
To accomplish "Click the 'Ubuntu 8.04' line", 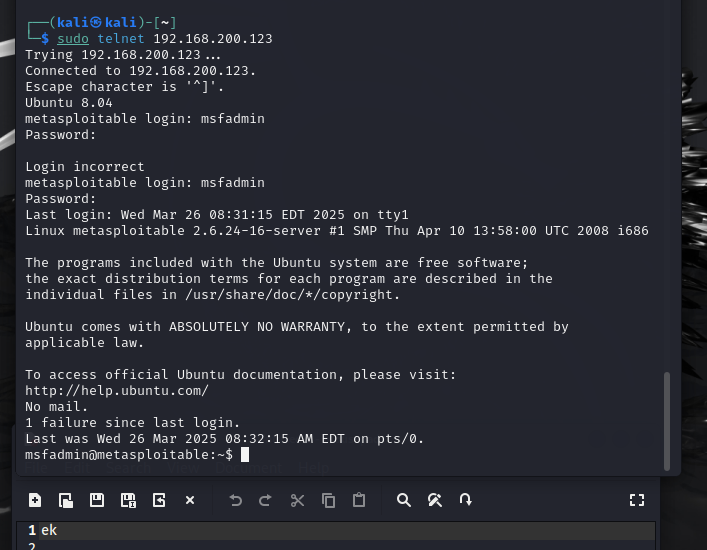I will tap(69, 103).
